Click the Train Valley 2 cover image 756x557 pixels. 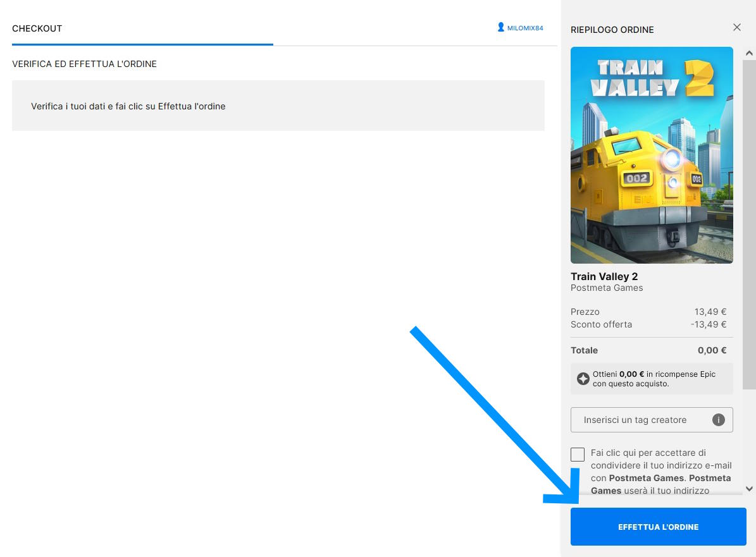tap(652, 155)
